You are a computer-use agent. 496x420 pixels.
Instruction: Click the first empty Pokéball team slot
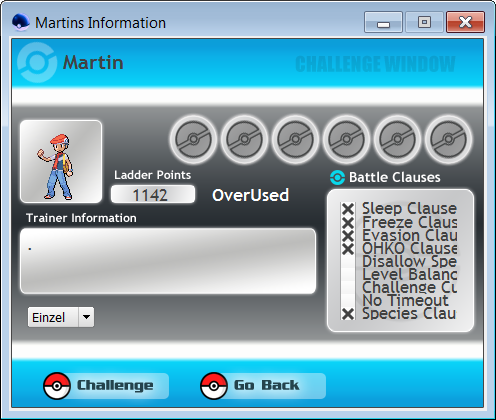(193, 139)
